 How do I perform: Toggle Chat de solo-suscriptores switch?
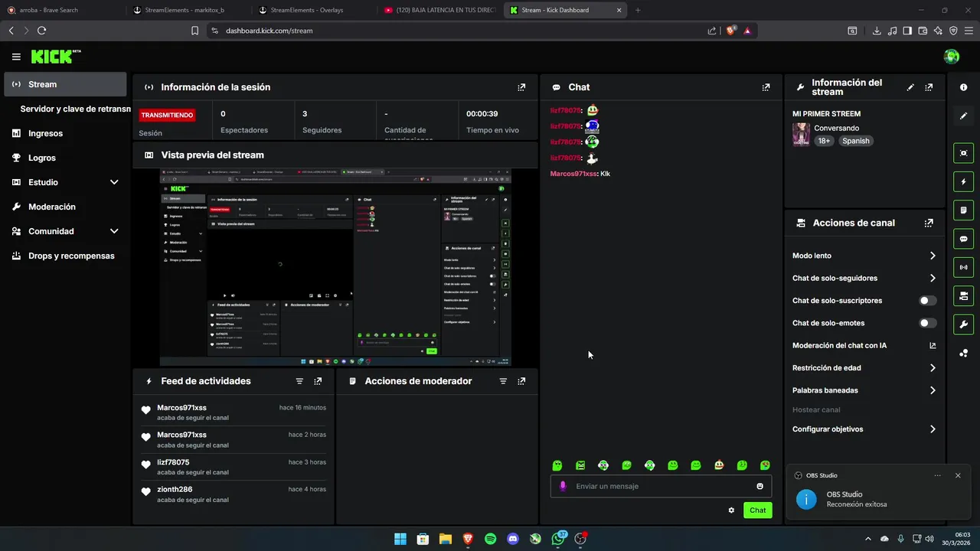(928, 301)
